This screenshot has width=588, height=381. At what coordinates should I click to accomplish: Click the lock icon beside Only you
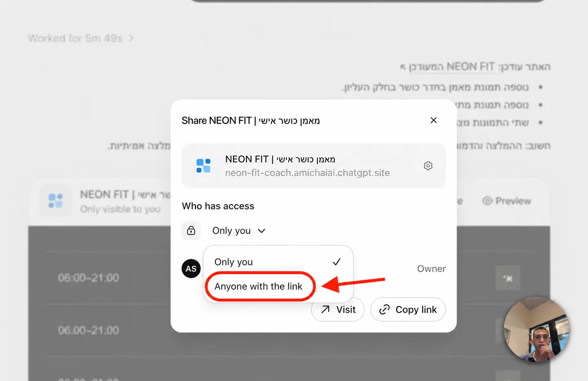point(191,231)
